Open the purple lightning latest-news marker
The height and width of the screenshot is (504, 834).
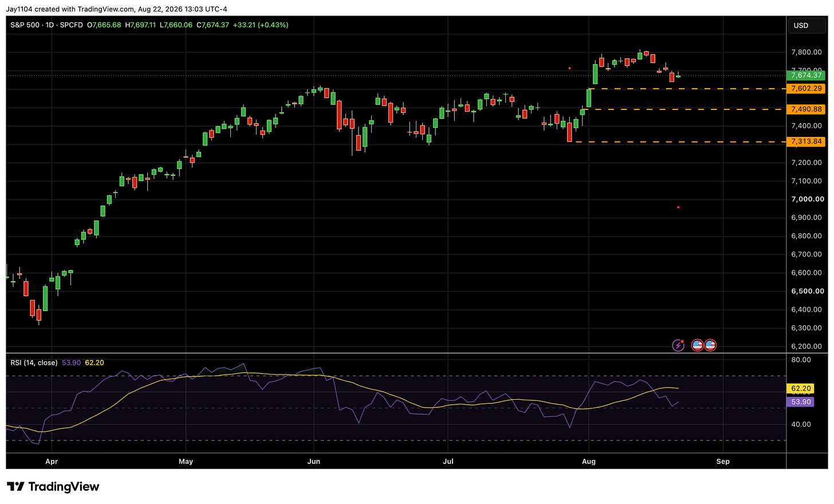tap(678, 345)
